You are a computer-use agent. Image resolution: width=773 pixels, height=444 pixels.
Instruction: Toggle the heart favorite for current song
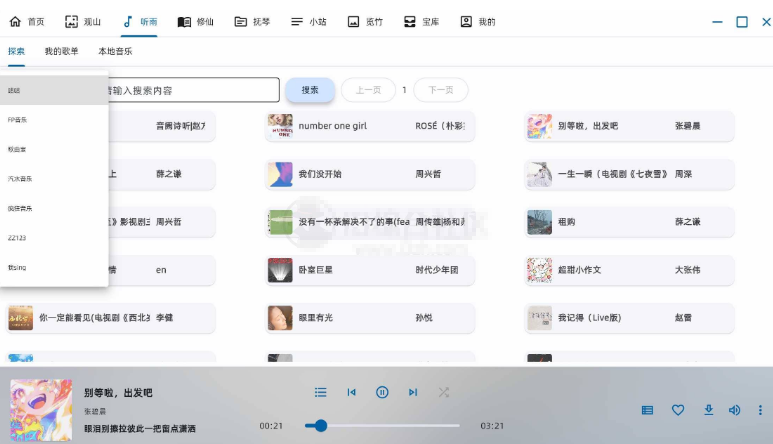[x=677, y=410]
